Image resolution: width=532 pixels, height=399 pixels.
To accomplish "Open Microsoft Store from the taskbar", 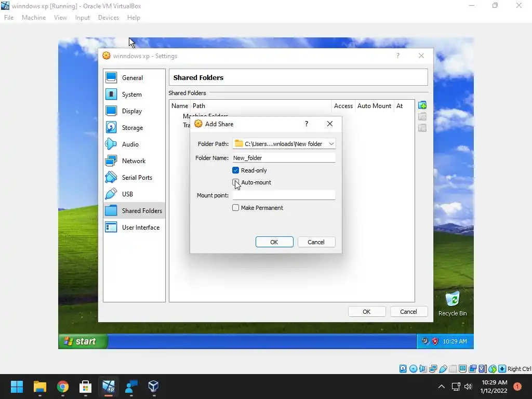I will [x=86, y=387].
